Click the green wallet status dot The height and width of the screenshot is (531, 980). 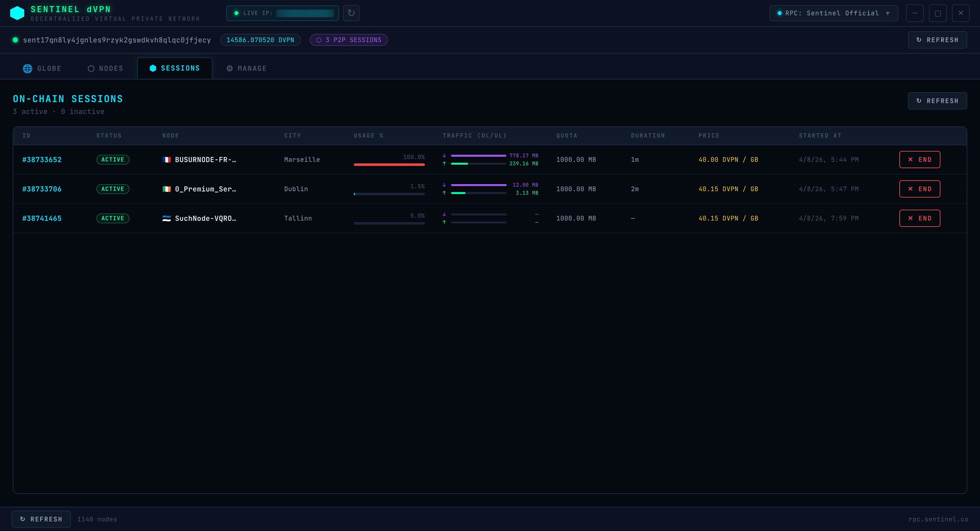click(x=15, y=40)
